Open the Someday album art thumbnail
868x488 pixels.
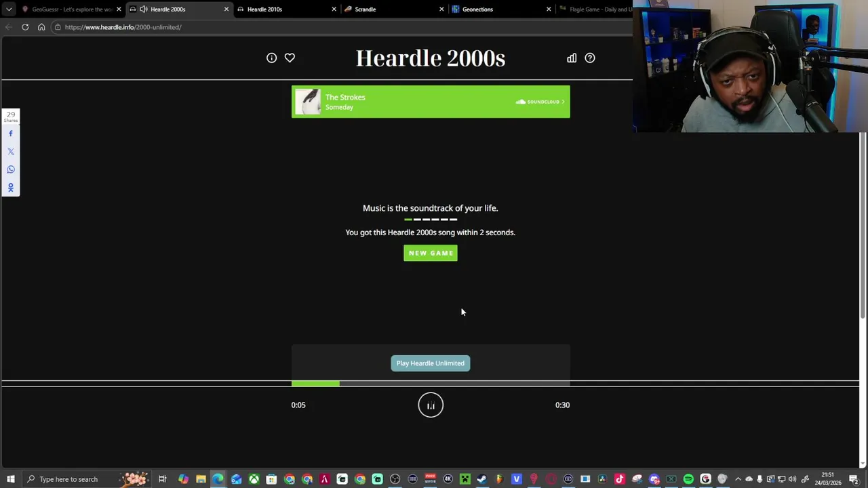[x=308, y=102]
